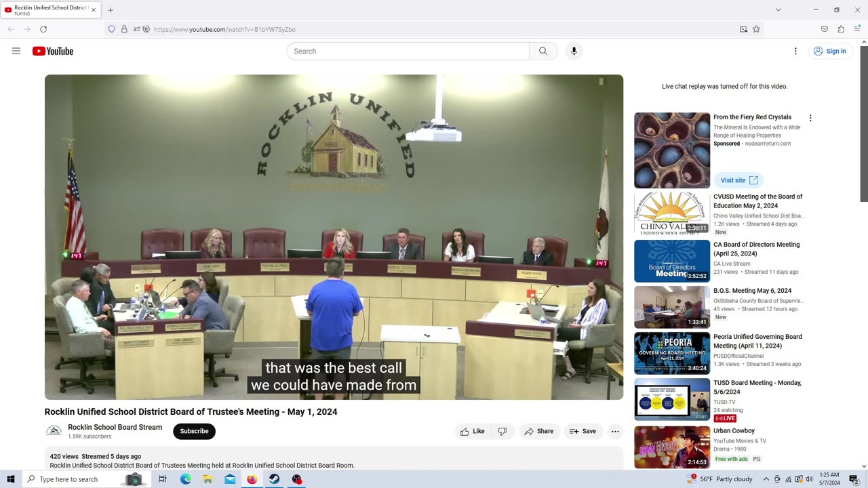Screen dimensions: 868x488
Task: Click the Search input field
Action: point(408,51)
